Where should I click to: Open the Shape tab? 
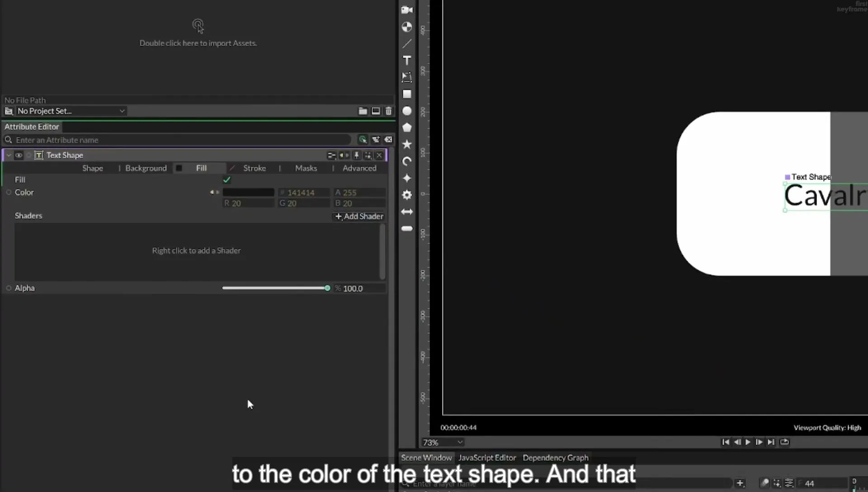click(x=93, y=168)
